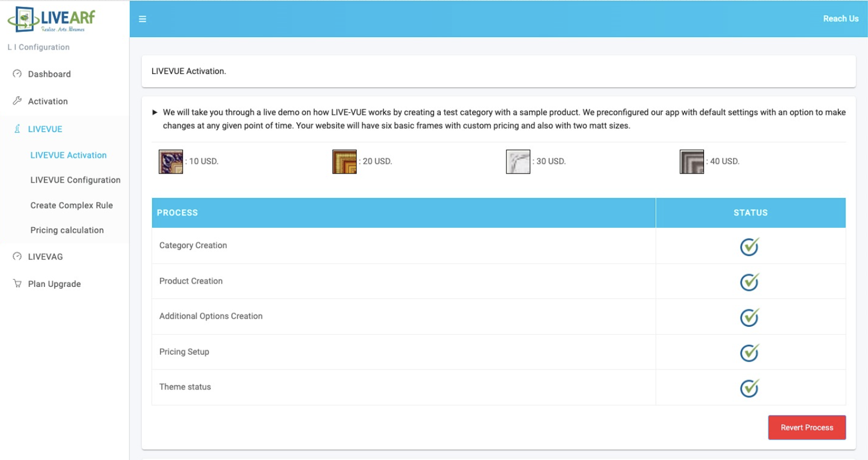
Task: Click the LIVEVAG gauge icon
Action: (17, 256)
